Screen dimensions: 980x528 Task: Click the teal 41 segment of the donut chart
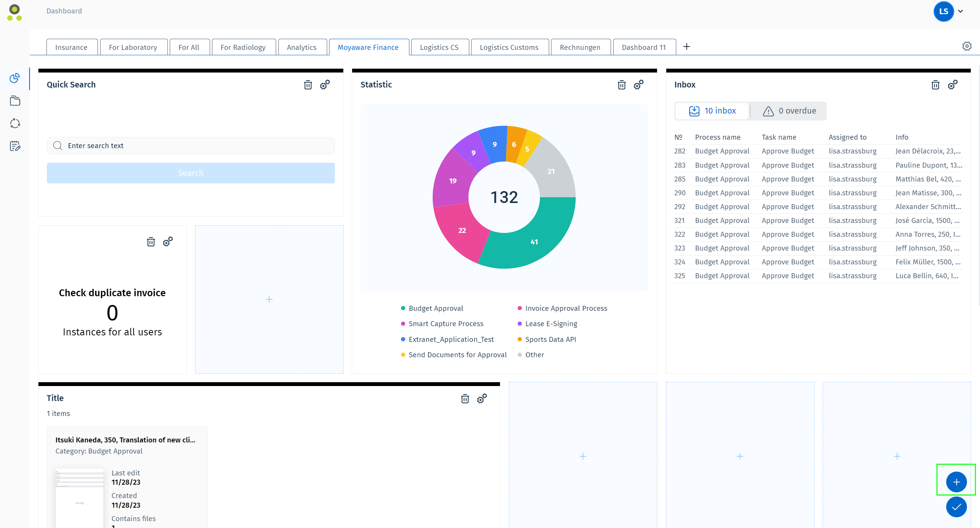535,242
